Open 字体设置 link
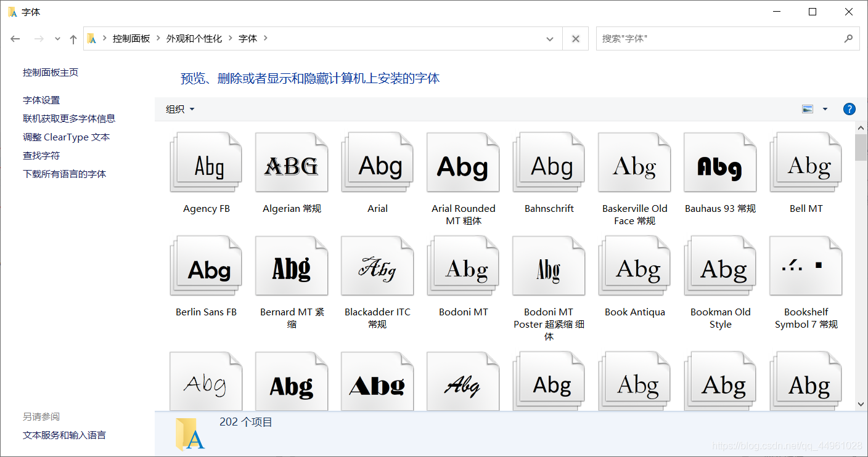 pos(41,100)
